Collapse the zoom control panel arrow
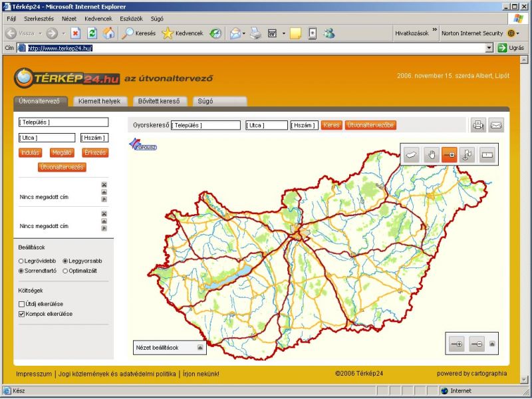The image size is (532, 399). tap(492, 344)
